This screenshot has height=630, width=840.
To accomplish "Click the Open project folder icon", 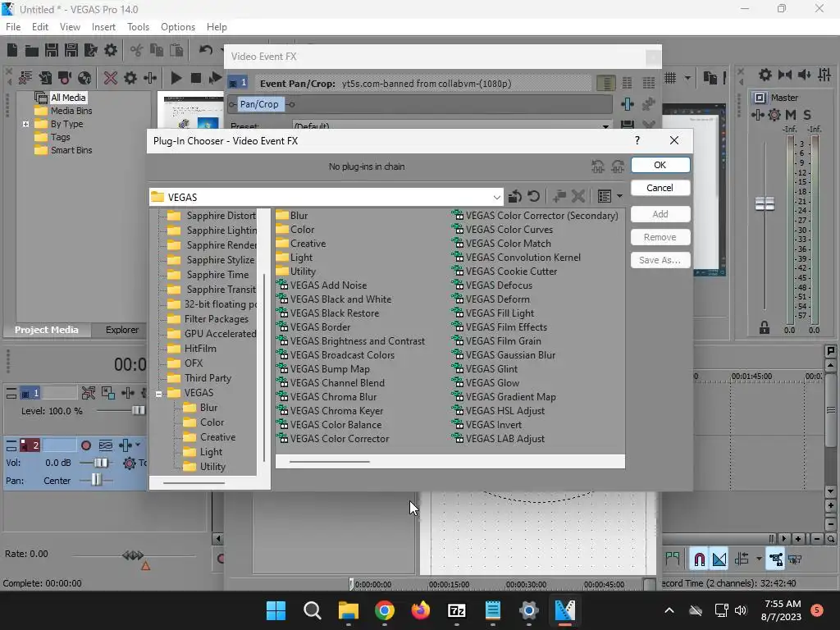I will point(32,50).
